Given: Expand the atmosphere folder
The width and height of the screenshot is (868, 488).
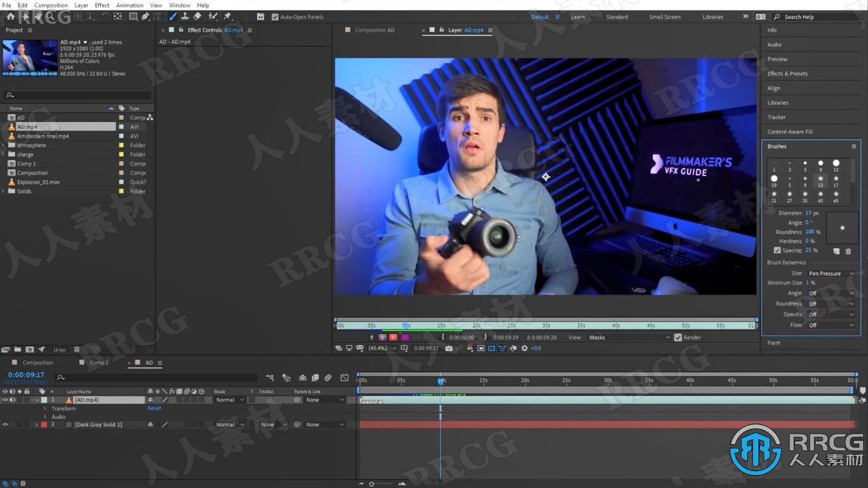Looking at the screenshot, I should click(x=3, y=145).
